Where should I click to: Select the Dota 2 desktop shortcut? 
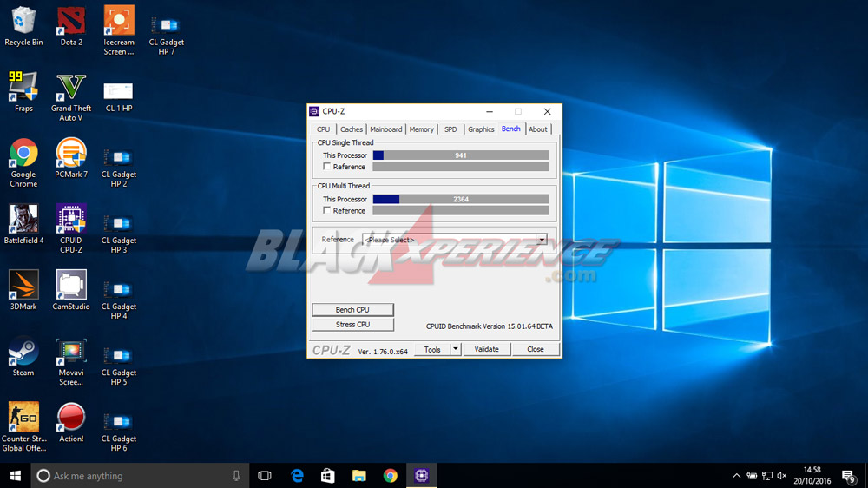[71, 26]
